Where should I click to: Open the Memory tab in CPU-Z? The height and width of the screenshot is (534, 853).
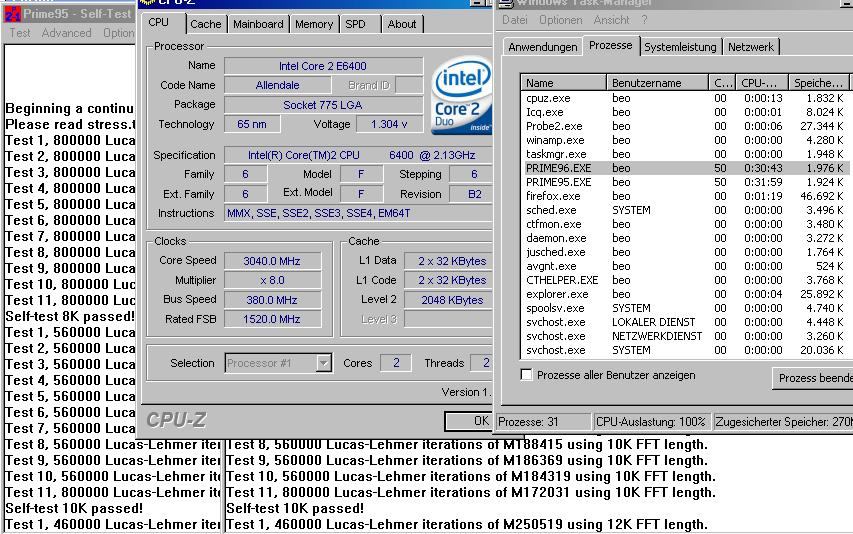coord(314,24)
